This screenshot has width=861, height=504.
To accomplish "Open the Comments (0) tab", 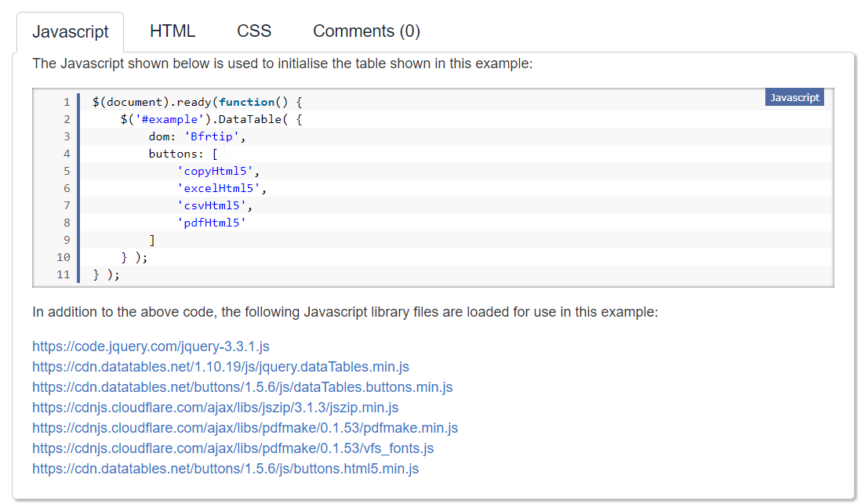I will click(x=366, y=31).
